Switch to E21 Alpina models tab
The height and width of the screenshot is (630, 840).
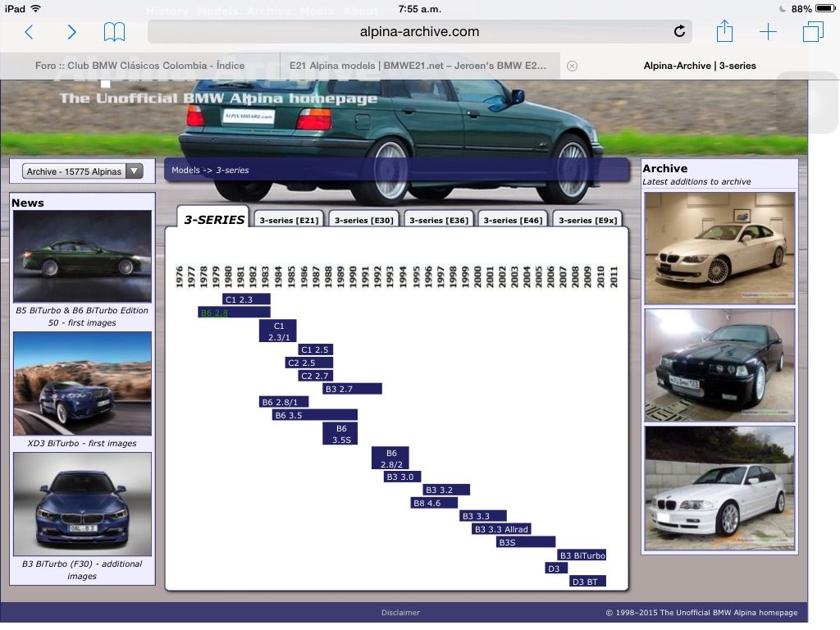(418, 66)
